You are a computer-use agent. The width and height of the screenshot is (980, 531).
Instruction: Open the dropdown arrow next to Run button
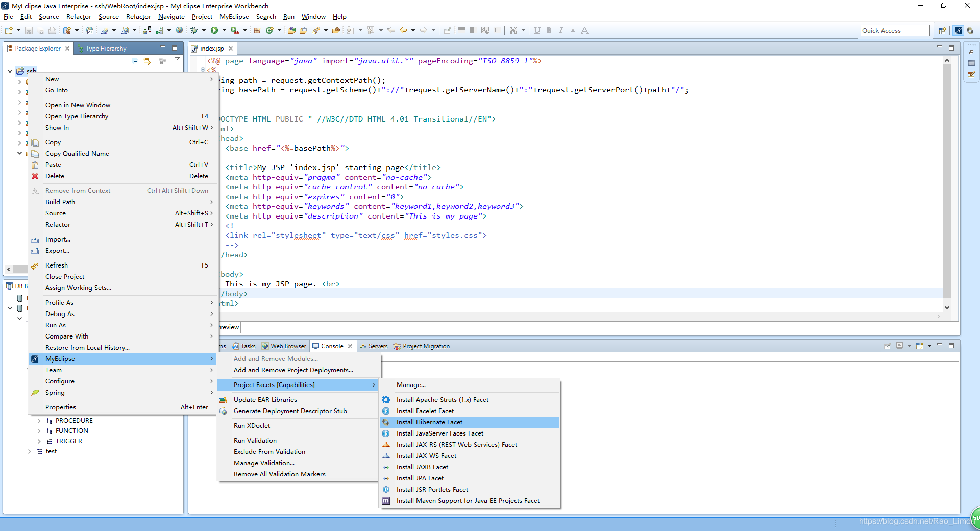point(224,31)
